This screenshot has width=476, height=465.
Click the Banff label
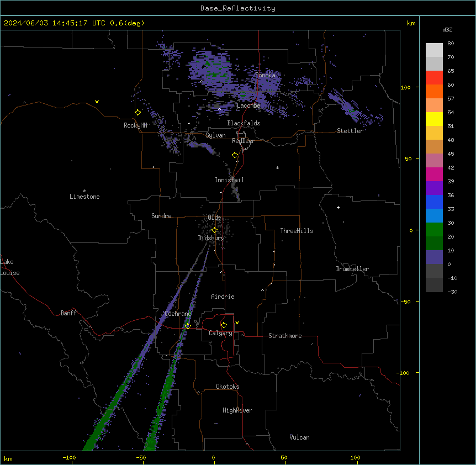[x=68, y=313]
